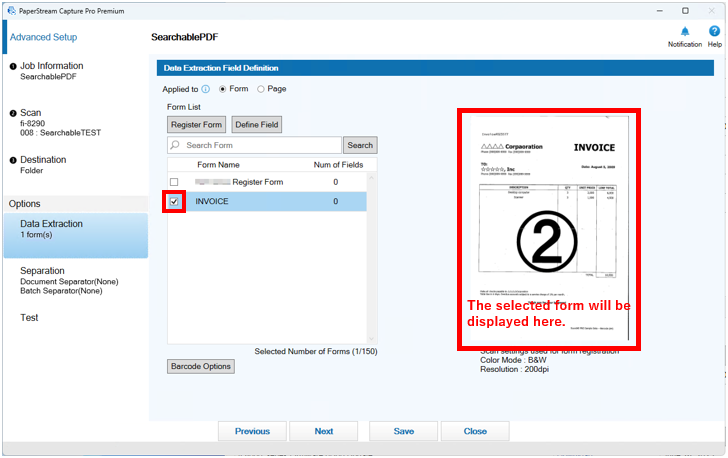Click the Advanced Setup heading
728x458 pixels.
[44, 37]
